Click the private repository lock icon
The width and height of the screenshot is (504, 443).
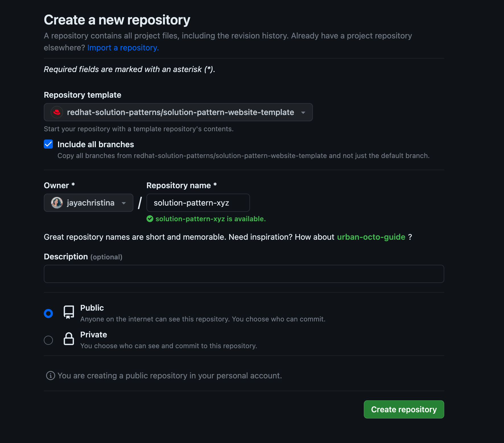coord(69,339)
